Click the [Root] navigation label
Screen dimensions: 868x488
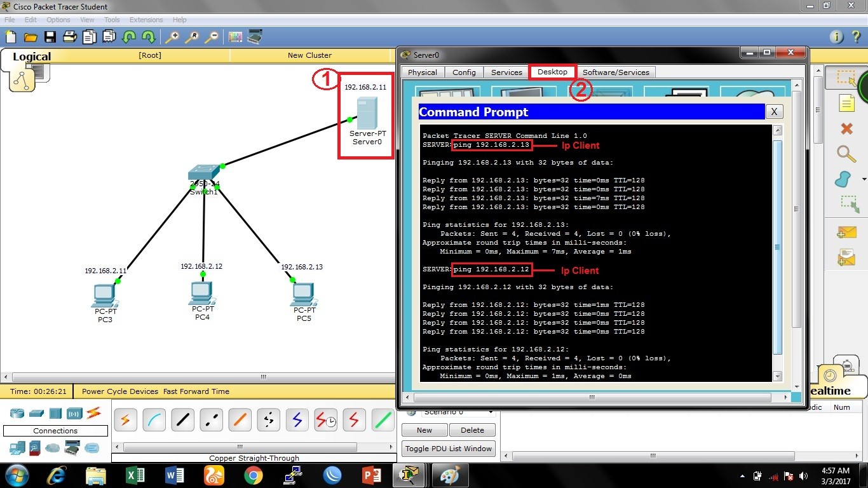click(x=150, y=55)
